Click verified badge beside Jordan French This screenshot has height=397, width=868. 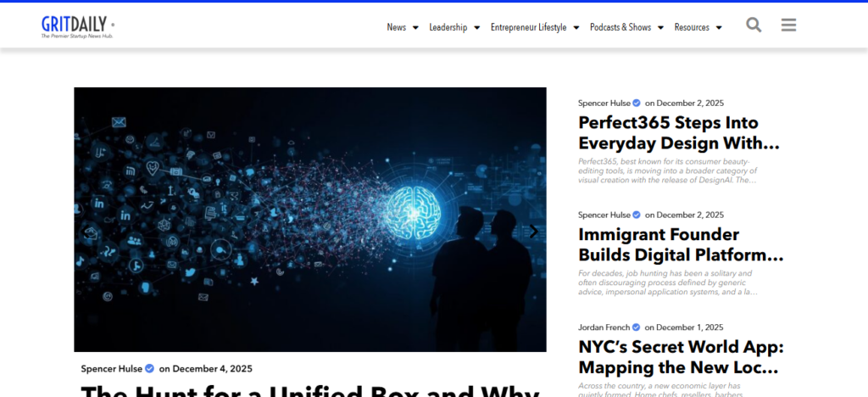[x=637, y=327]
